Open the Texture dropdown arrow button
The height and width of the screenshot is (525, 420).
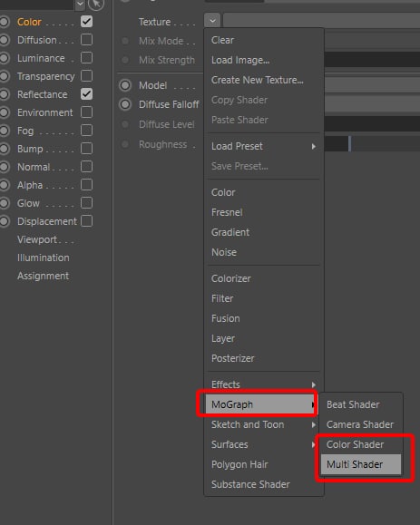pos(212,21)
